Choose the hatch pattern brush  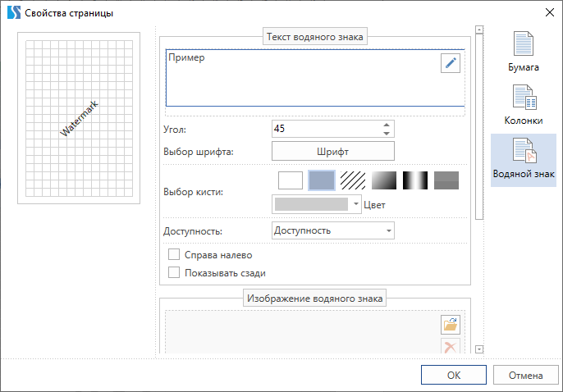point(353,180)
